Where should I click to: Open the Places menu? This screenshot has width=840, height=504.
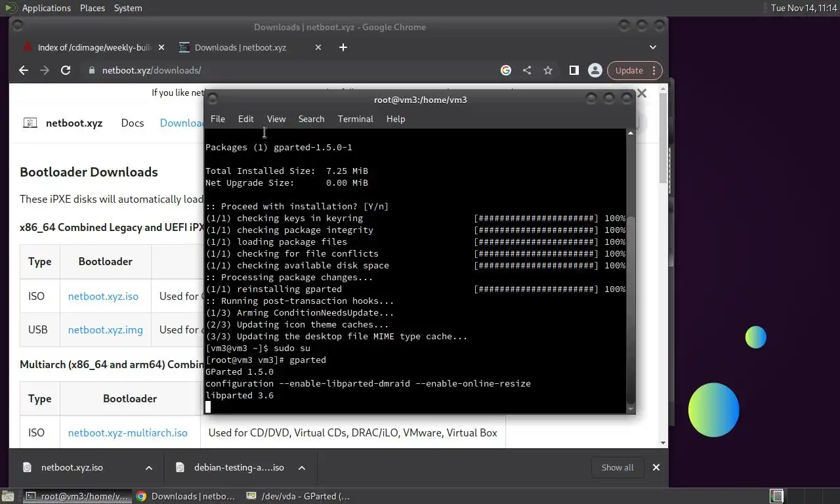(93, 8)
